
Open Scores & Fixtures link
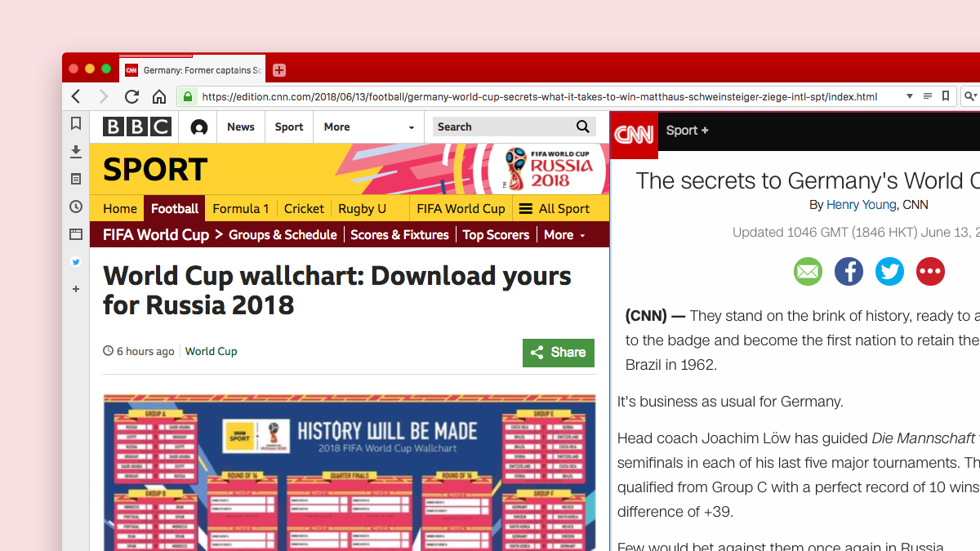point(399,235)
